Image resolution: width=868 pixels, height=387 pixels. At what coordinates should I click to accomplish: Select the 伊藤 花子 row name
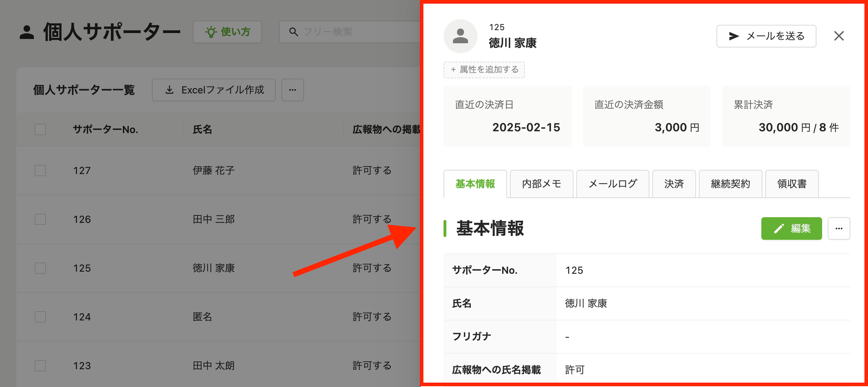pos(214,171)
